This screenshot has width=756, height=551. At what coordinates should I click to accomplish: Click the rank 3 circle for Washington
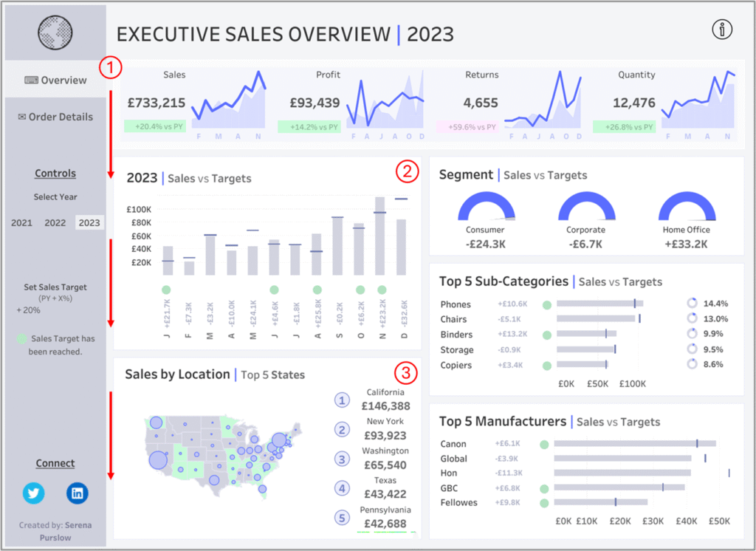click(x=341, y=459)
